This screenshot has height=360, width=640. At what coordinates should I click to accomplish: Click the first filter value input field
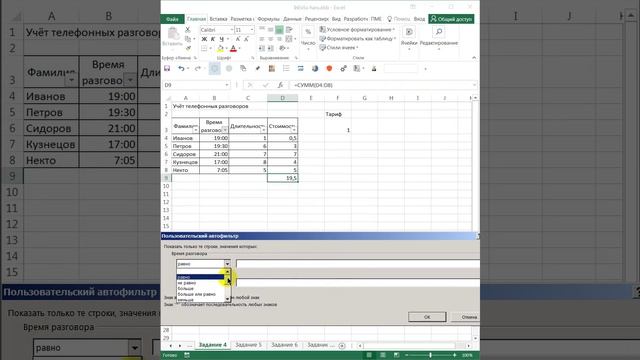(358, 264)
